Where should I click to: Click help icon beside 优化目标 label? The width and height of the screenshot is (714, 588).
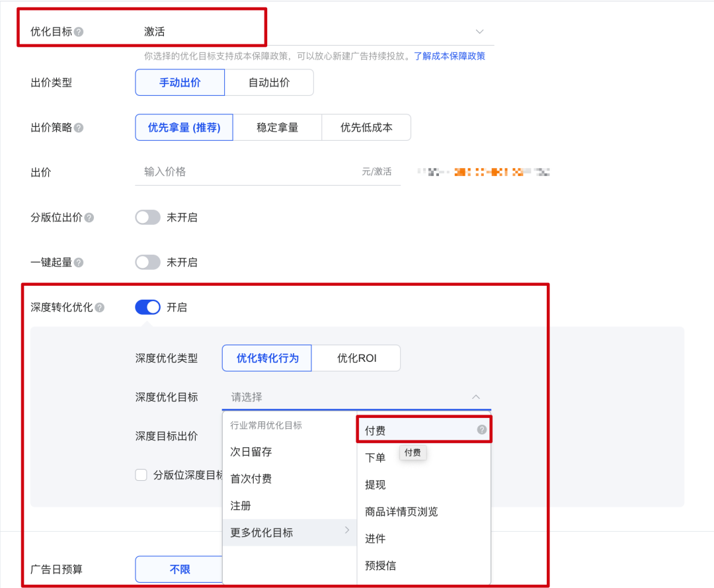point(79,32)
